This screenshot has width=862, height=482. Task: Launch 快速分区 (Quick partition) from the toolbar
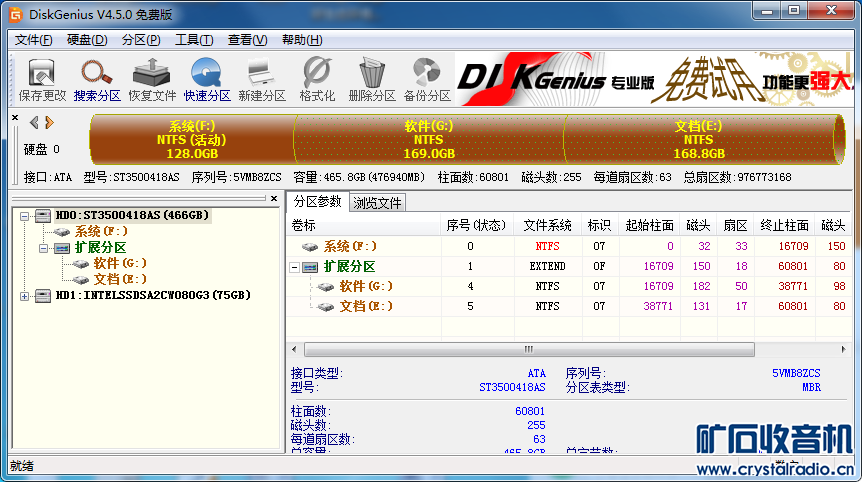pyautogui.click(x=207, y=80)
